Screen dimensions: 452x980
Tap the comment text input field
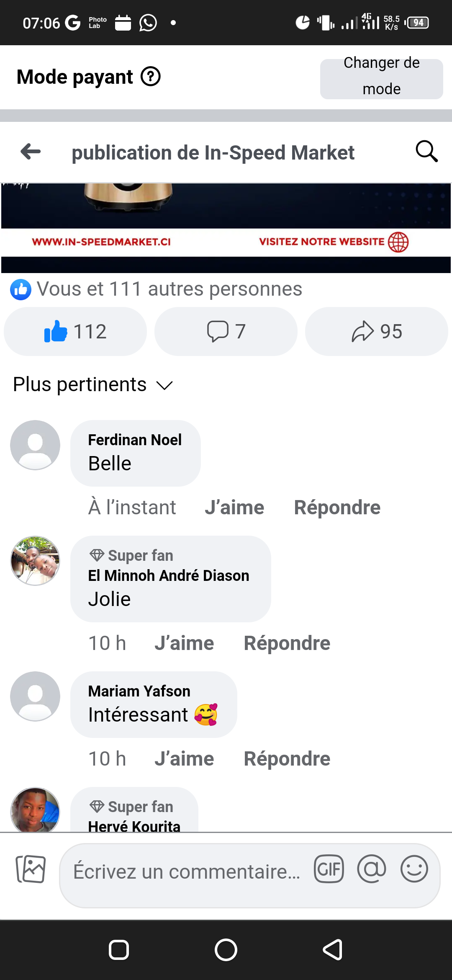187,872
